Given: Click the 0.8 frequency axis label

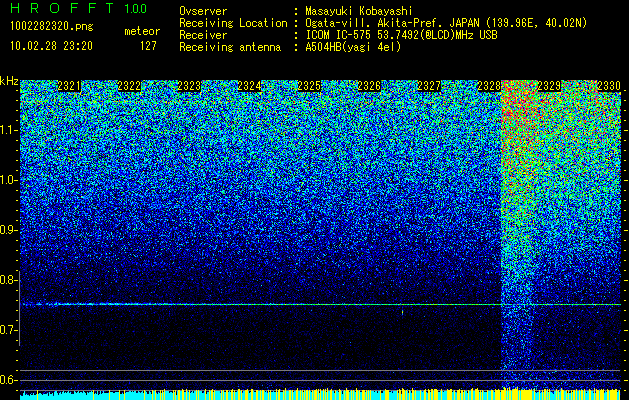Looking at the screenshot, I should [8, 280].
